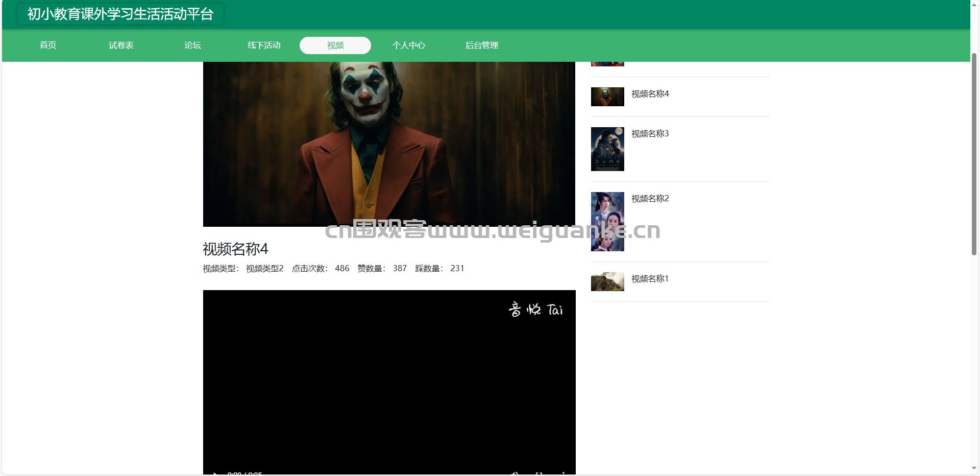Click the 赞数量 label
Screen dimensions: 980x476
coord(371,268)
